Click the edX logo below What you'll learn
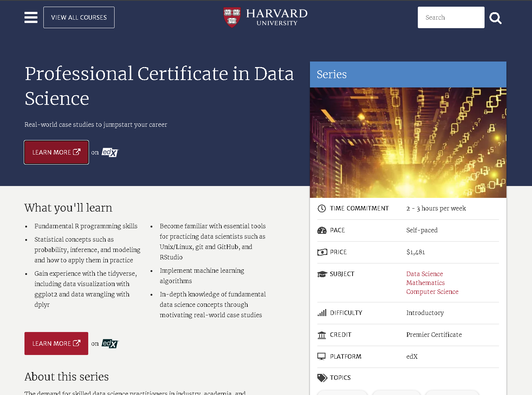Viewport: 532px width, 395px height. 110,343
